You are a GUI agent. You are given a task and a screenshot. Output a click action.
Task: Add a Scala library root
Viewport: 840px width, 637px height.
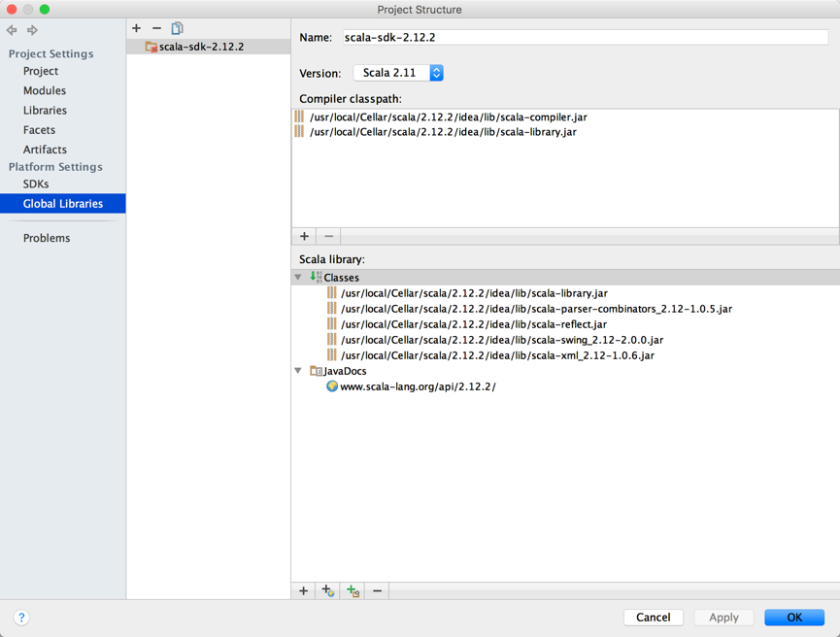pos(304,591)
